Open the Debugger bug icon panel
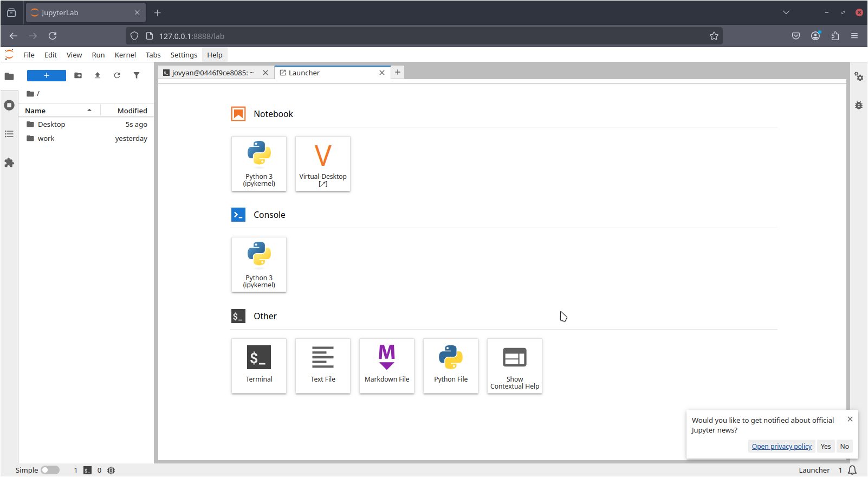Viewport: 868px width, 477px height. (x=859, y=105)
